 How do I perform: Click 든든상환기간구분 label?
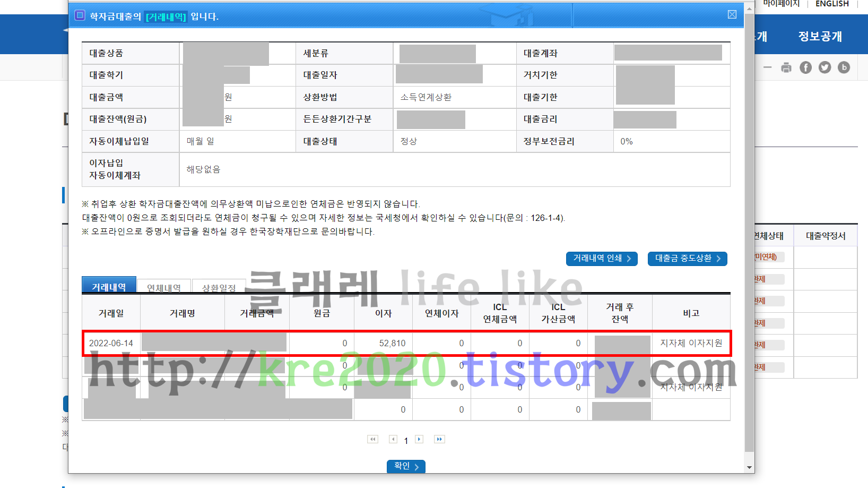337,119
